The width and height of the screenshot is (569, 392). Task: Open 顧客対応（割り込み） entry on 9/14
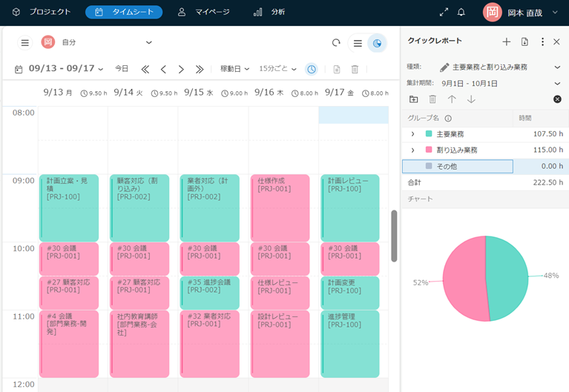pos(139,207)
